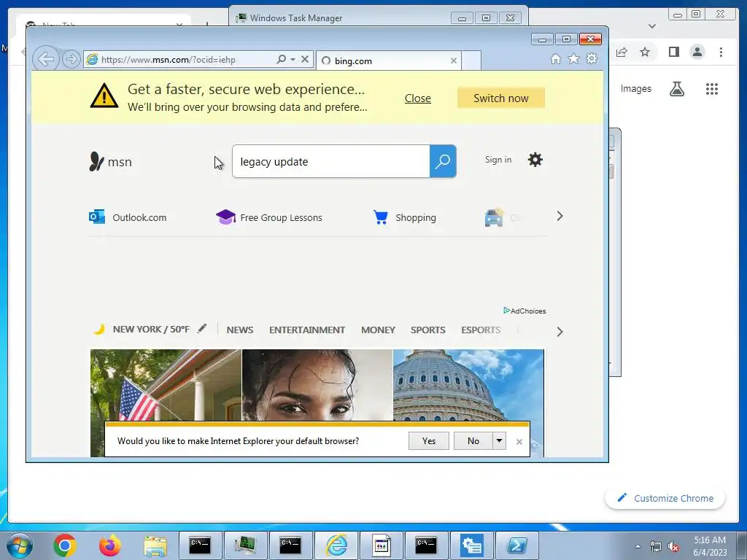Screen dimensions: 747x560
Task: Open address bar autocomplete dropdown arrow
Action: pos(293,59)
